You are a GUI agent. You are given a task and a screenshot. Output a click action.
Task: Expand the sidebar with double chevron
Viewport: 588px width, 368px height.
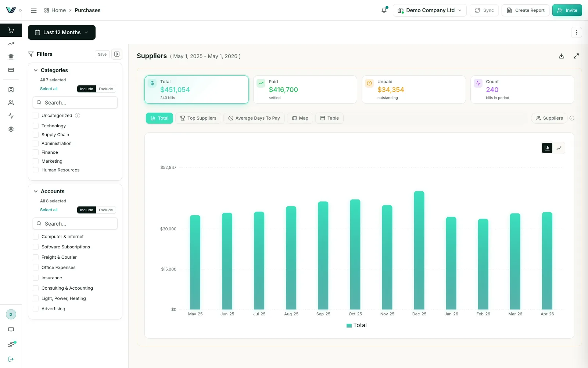20,10
